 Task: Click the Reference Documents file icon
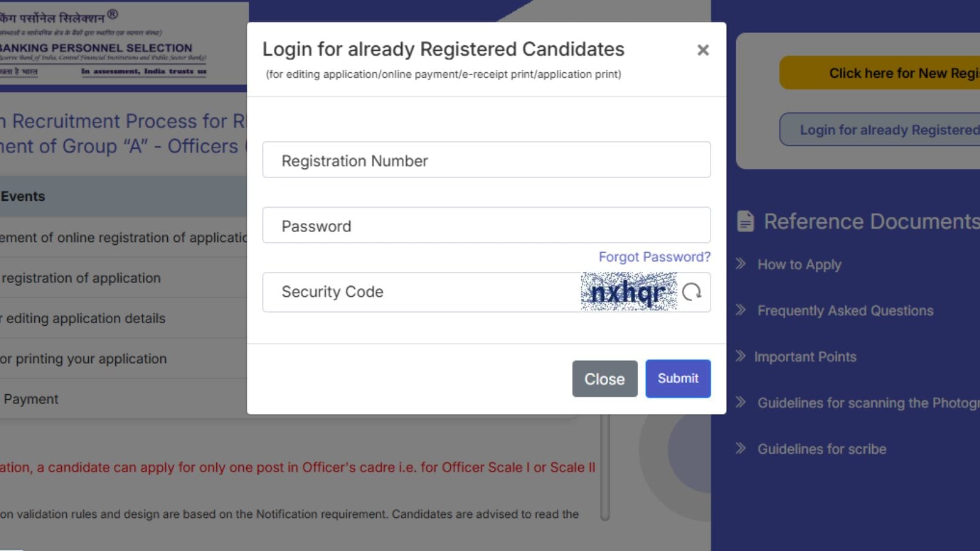[x=745, y=221]
